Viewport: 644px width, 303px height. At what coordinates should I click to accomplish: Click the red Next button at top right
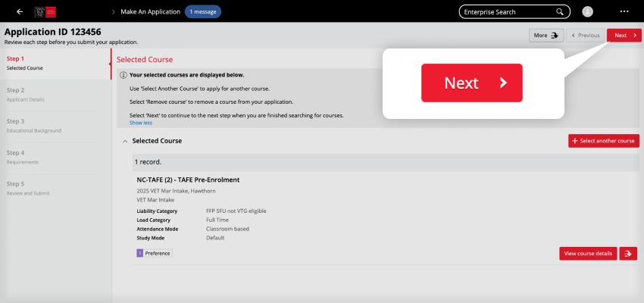click(624, 35)
